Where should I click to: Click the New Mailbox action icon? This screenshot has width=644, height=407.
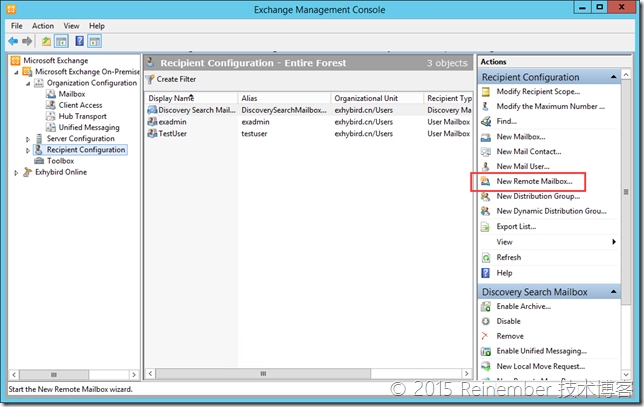[486, 137]
